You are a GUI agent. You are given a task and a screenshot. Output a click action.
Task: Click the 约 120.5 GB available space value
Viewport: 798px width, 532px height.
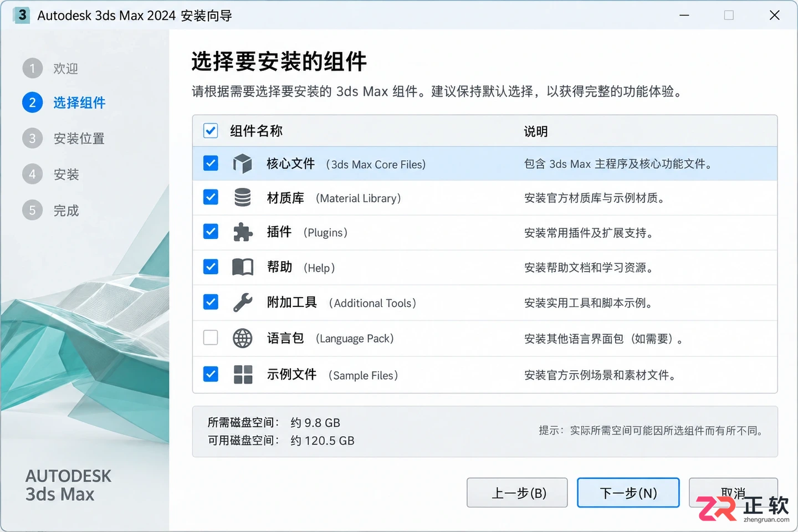click(x=323, y=441)
